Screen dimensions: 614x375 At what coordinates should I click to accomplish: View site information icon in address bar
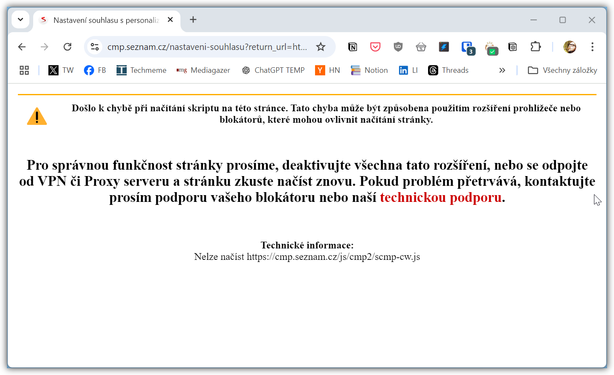95,47
